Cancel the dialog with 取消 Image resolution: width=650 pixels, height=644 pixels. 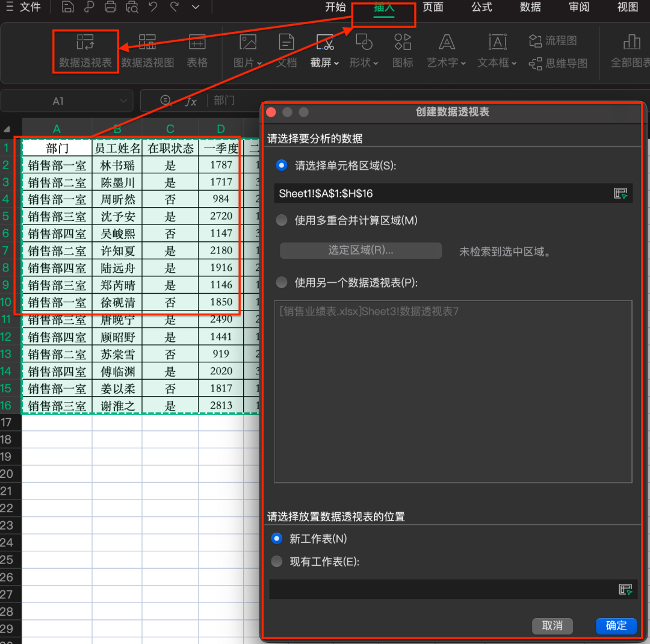click(552, 626)
